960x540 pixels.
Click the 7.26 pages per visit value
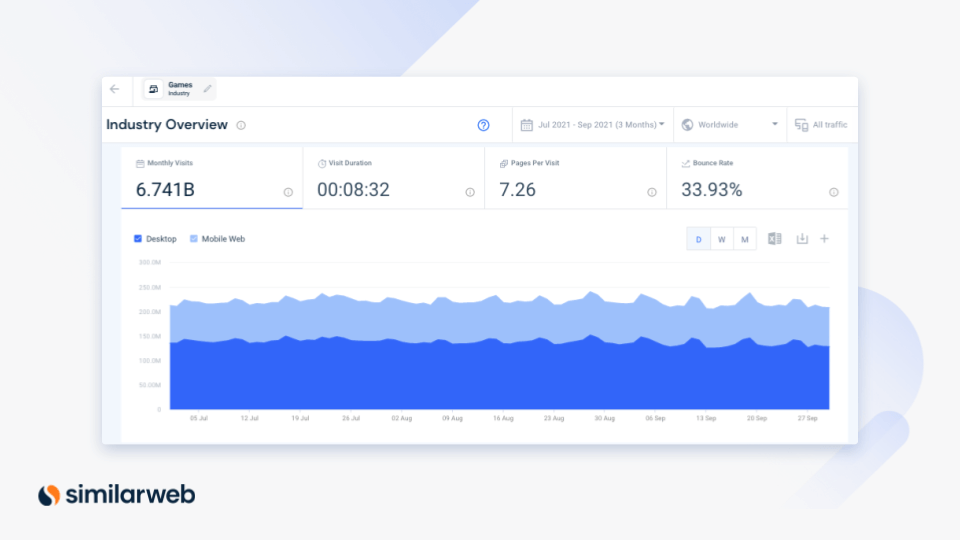click(x=517, y=190)
